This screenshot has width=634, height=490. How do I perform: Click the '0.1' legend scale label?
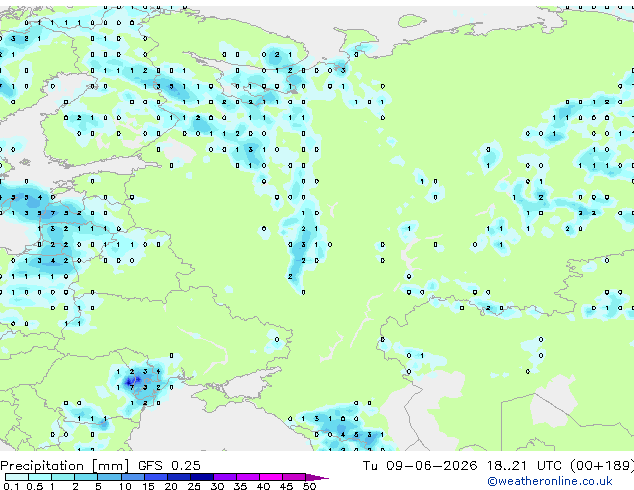pyautogui.click(x=11, y=486)
